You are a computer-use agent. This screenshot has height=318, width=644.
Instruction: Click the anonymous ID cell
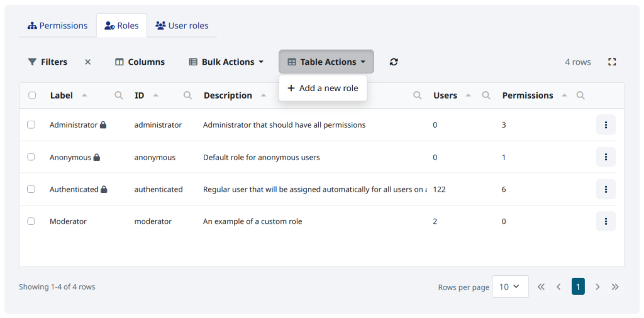155,157
